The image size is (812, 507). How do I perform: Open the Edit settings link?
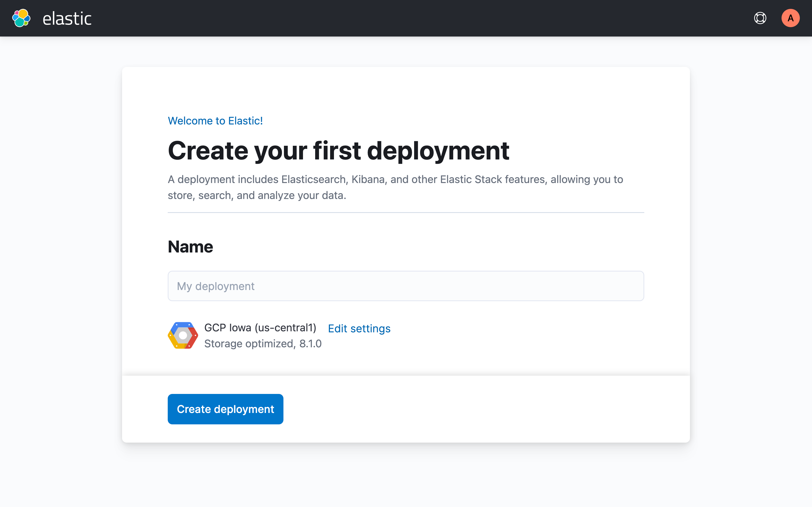point(359,329)
